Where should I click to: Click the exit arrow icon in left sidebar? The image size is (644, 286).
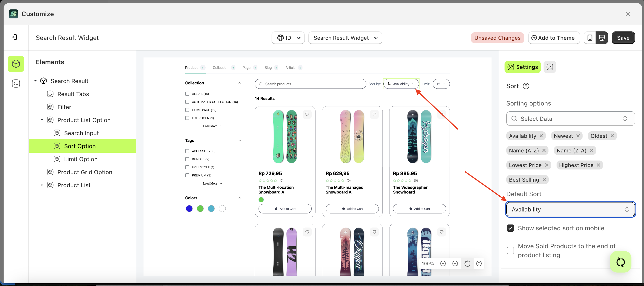point(15,37)
